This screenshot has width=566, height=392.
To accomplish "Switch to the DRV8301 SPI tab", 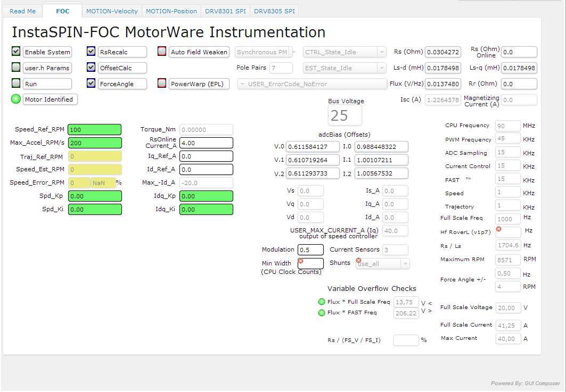I will (x=225, y=11).
